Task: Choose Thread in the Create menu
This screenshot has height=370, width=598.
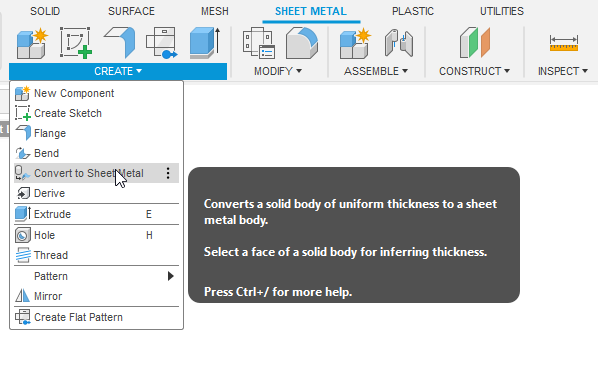Action: 96,255
